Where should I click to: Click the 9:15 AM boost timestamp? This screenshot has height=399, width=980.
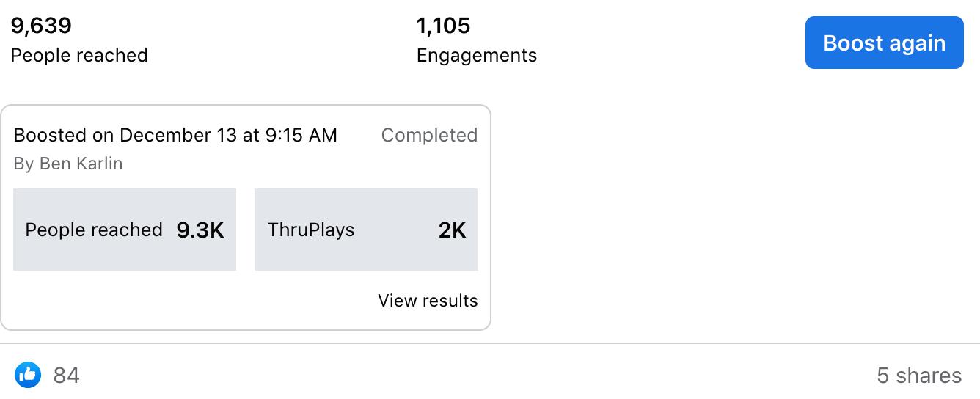(301, 135)
